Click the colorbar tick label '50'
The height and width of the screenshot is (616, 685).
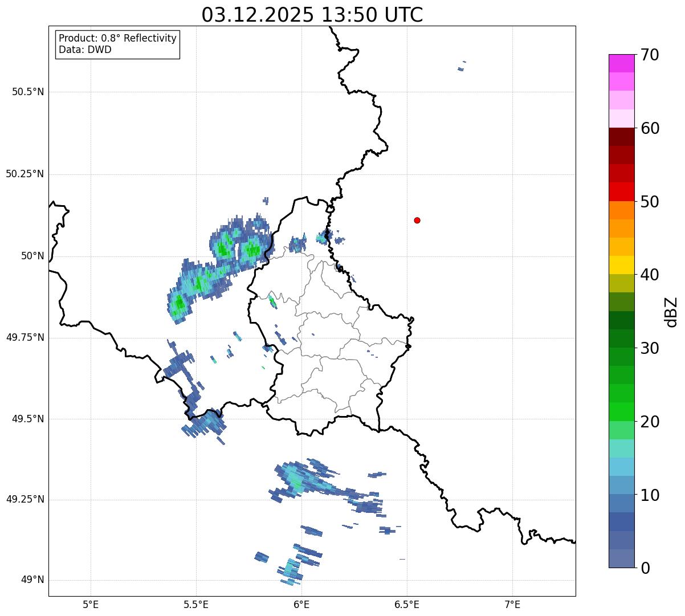649,202
